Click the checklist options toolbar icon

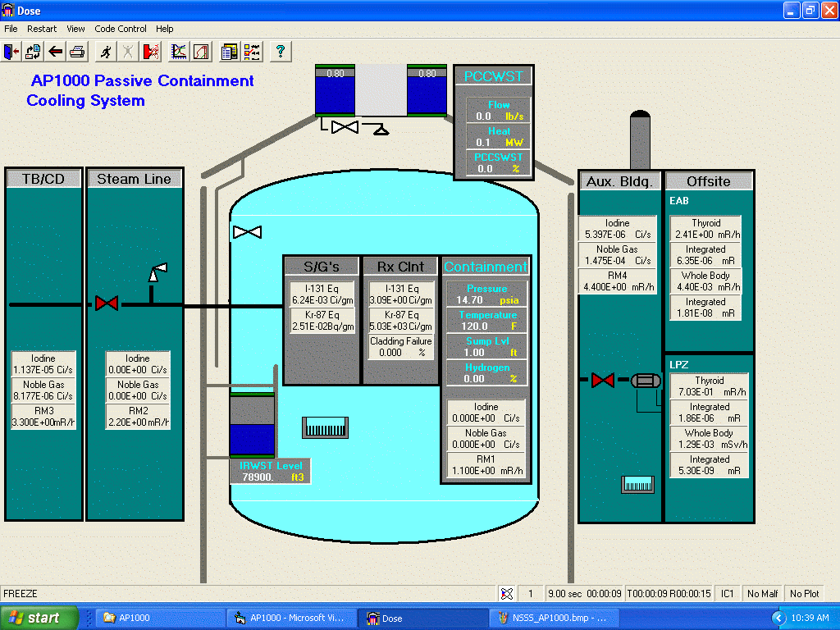pyautogui.click(x=252, y=52)
